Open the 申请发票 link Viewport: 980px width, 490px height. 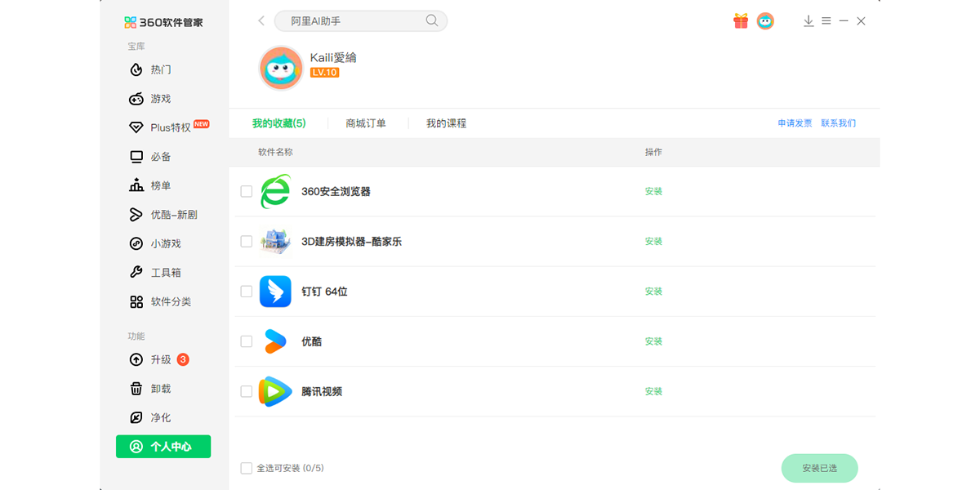tap(795, 123)
